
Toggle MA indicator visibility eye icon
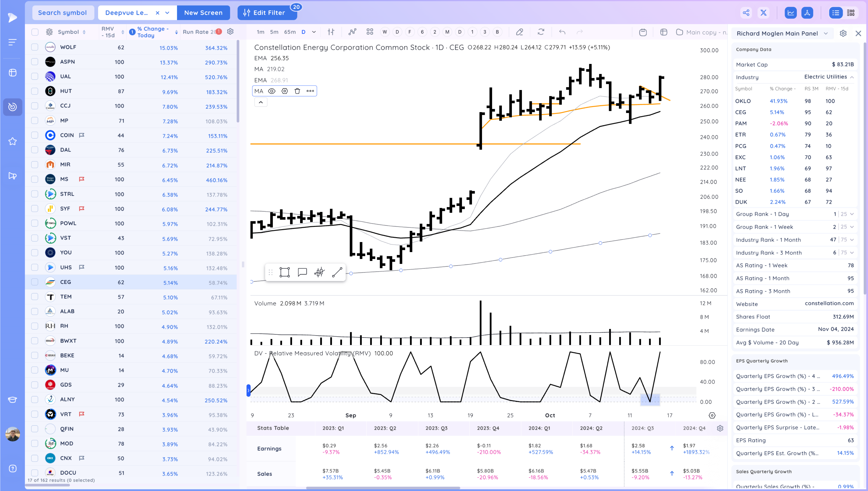point(271,91)
